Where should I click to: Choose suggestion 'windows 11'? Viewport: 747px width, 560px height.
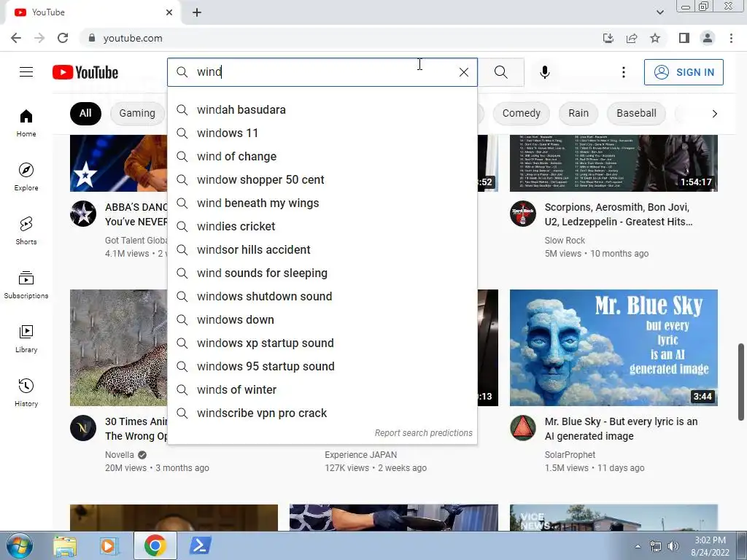click(x=322, y=133)
